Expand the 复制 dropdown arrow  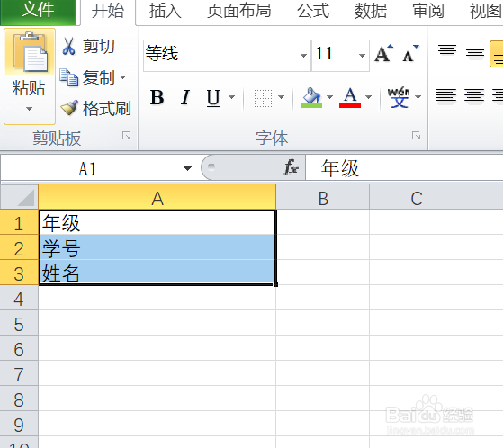pyautogui.click(x=123, y=77)
